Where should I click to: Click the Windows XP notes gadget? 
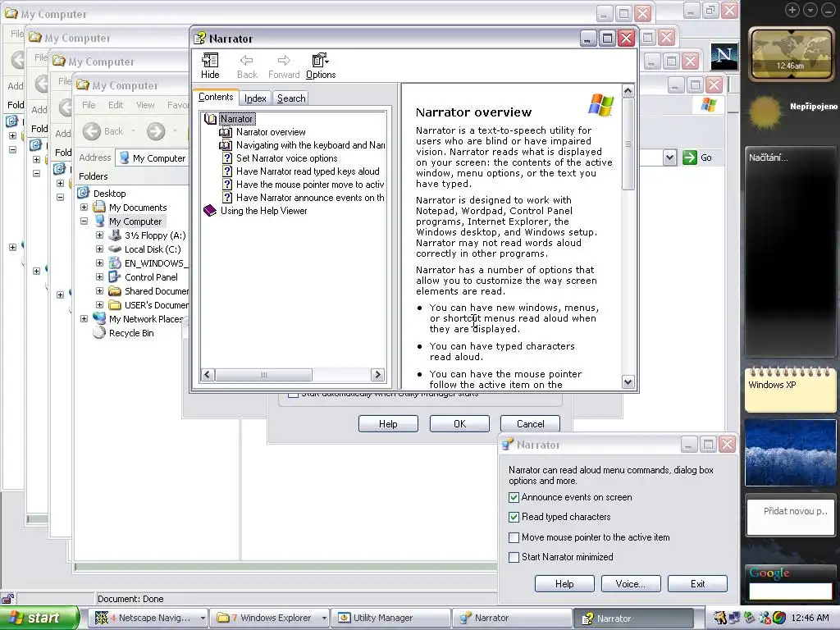[x=790, y=390]
